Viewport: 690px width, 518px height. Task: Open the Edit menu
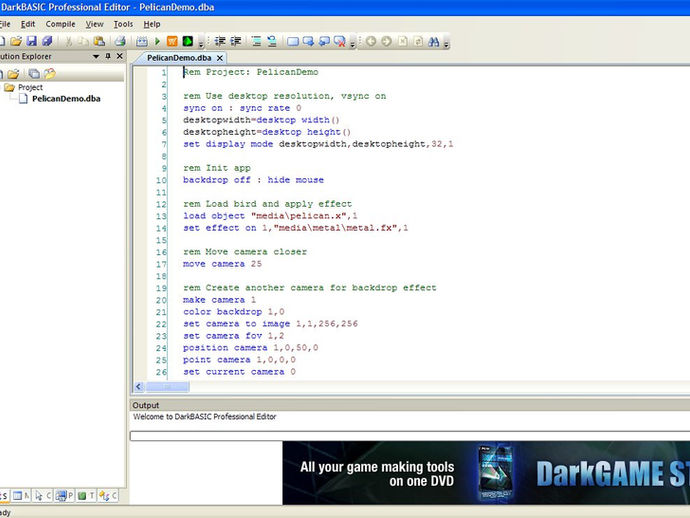tap(28, 24)
